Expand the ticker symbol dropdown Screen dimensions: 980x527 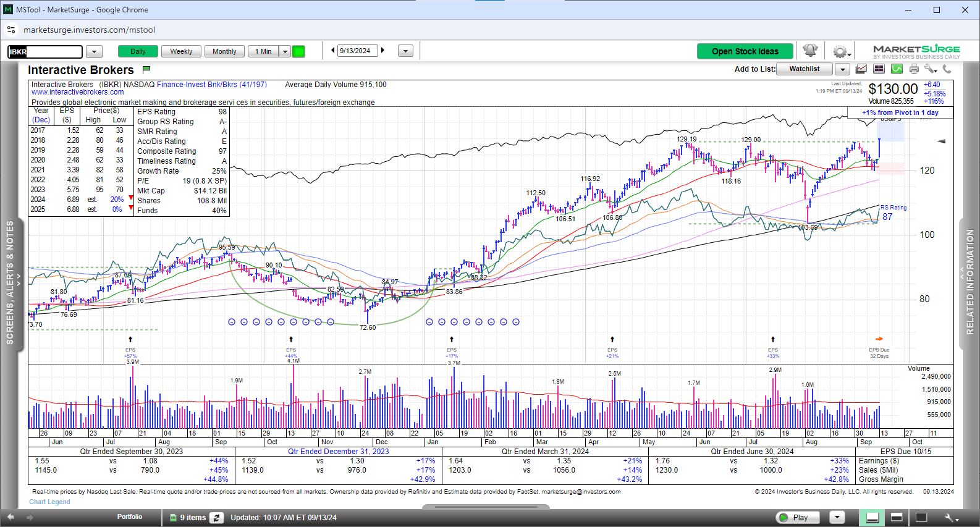pyautogui.click(x=94, y=51)
